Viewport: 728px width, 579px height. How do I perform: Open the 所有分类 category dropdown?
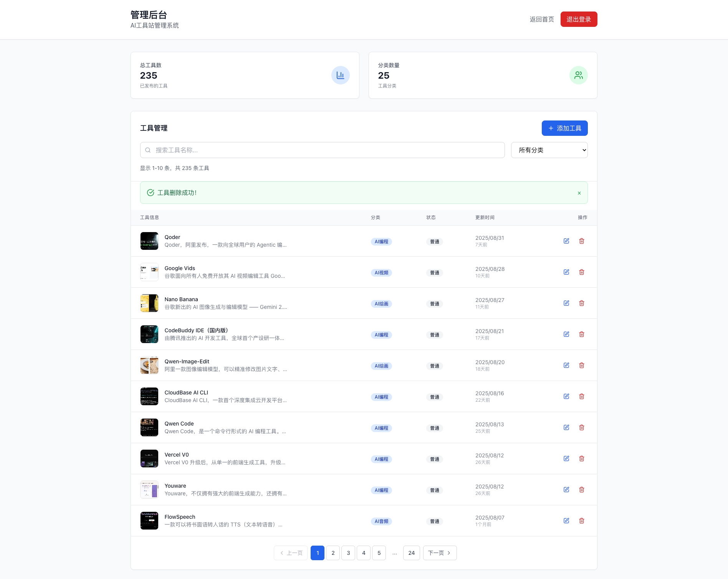tap(549, 150)
